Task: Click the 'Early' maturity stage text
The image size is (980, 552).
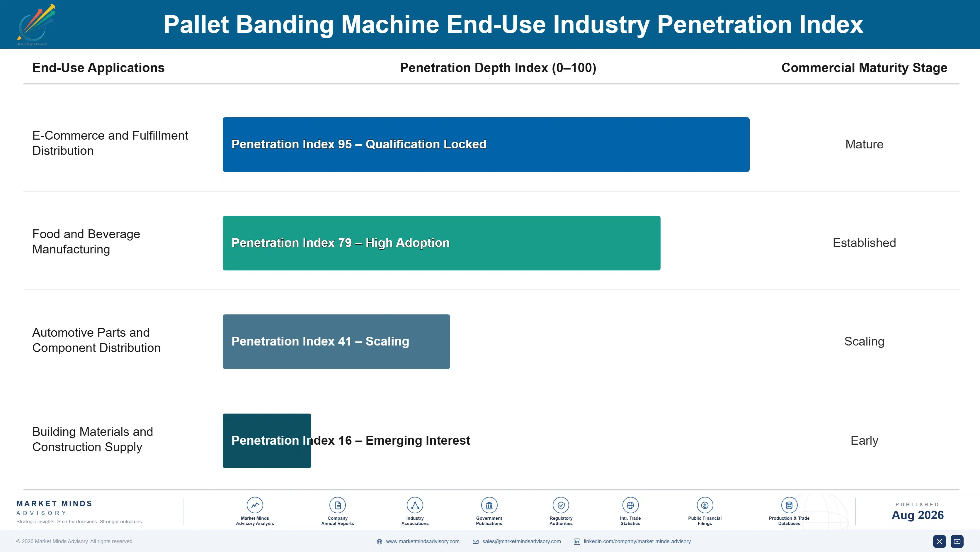Action: pos(864,441)
